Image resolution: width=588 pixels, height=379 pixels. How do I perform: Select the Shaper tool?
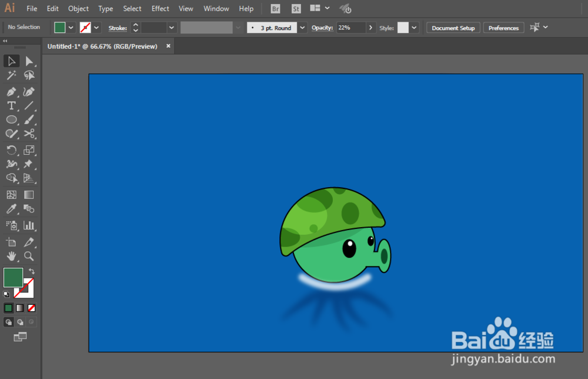point(12,134)
